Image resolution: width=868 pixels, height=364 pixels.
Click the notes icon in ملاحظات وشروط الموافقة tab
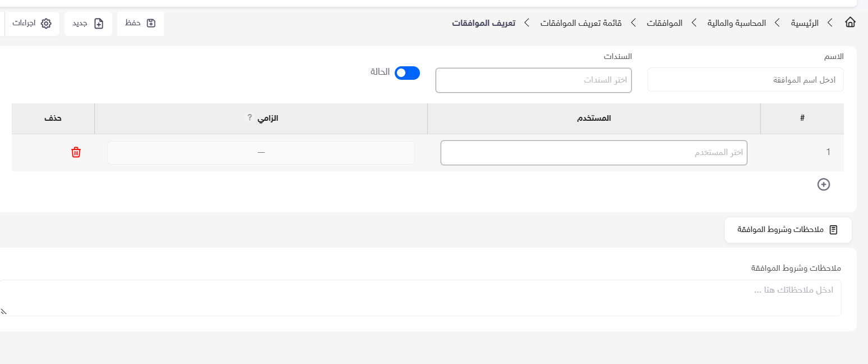coord(833,230)
